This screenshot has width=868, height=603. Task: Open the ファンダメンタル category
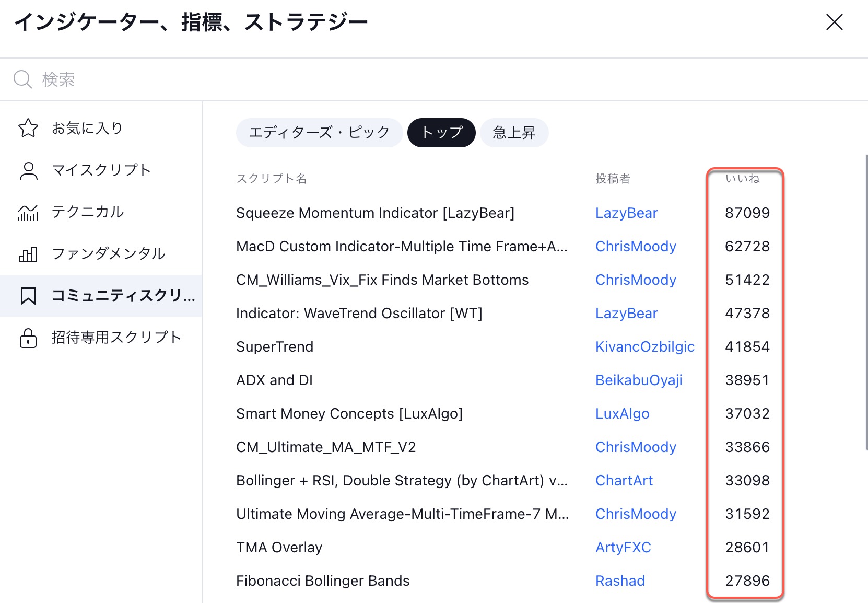click(x=101, y=254)
